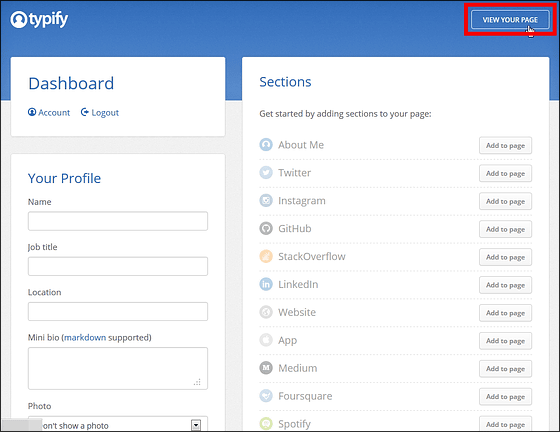This screenshot has width=560, height=432.
Task: Add the Spotify section to page
Action: tap(505, 424)
